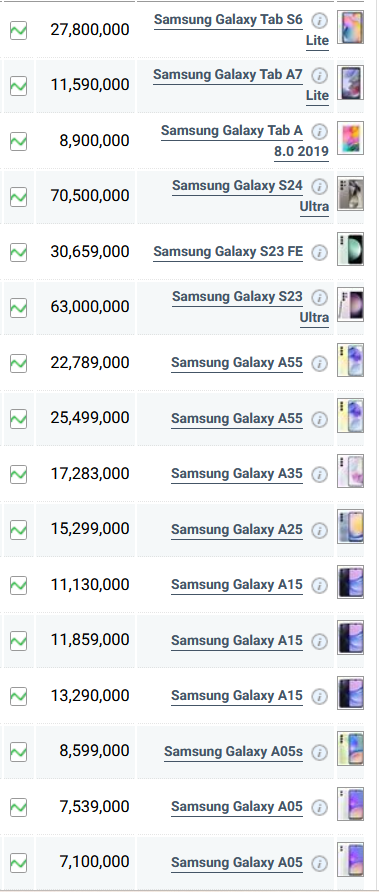379x892 pixels.
Task: Open Galaxy A35 product thumbnail
Action: pos(351,471)
